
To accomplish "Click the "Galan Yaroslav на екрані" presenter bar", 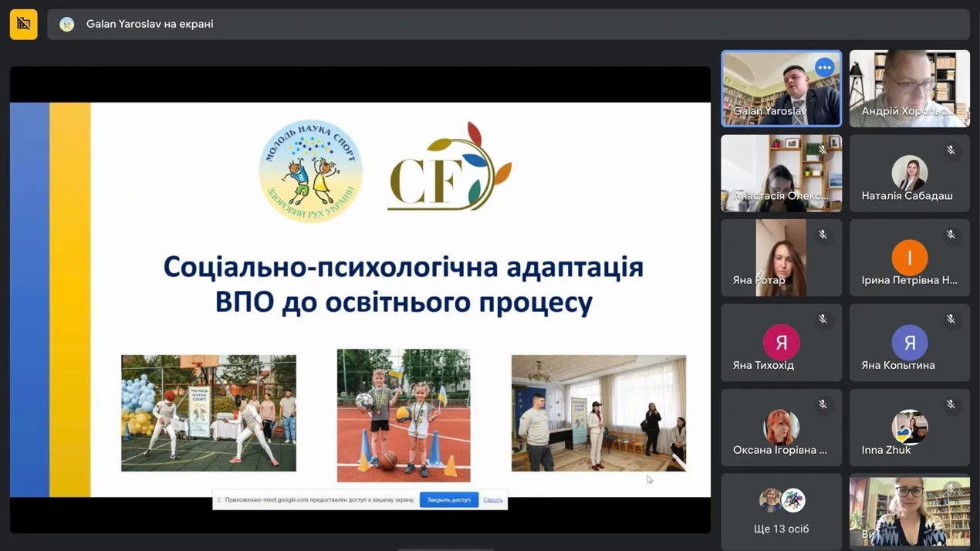I will pyautogui.click(x=508, y=24).
